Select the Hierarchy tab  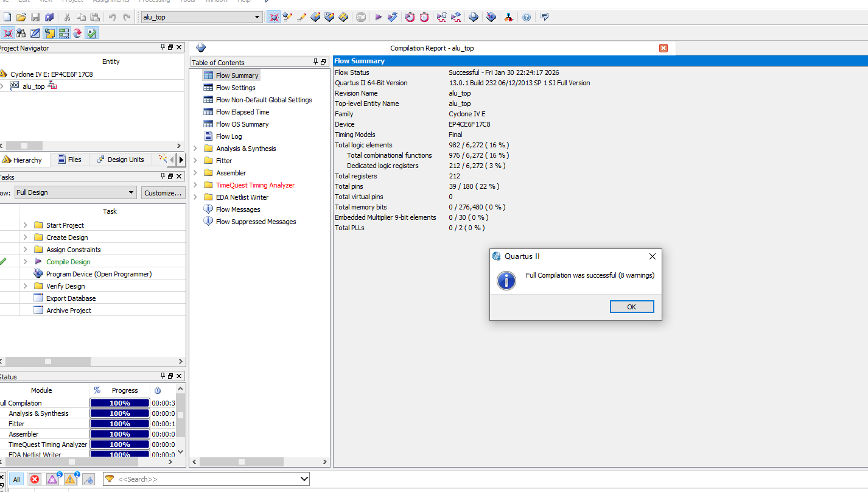(23, 160)
